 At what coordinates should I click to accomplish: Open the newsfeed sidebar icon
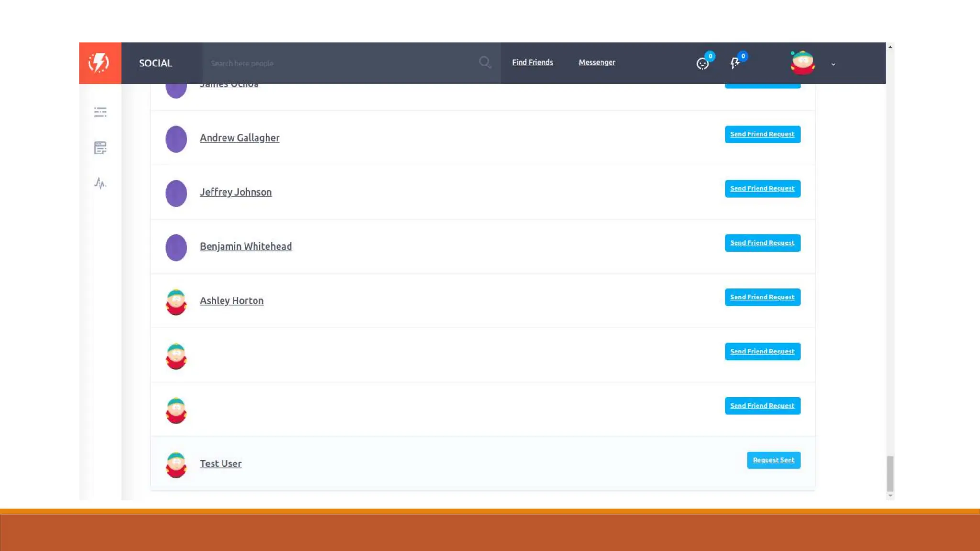pyautogui.click(x=100, y=148)
